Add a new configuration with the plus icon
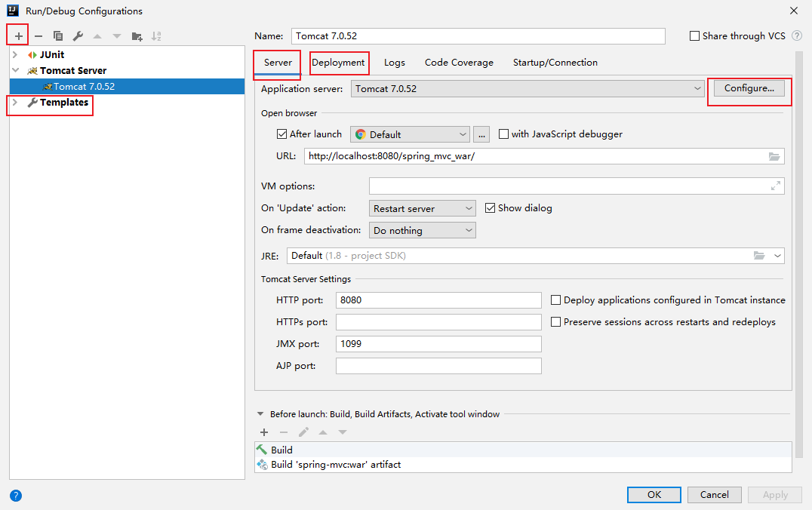 (x=19, y=36)
